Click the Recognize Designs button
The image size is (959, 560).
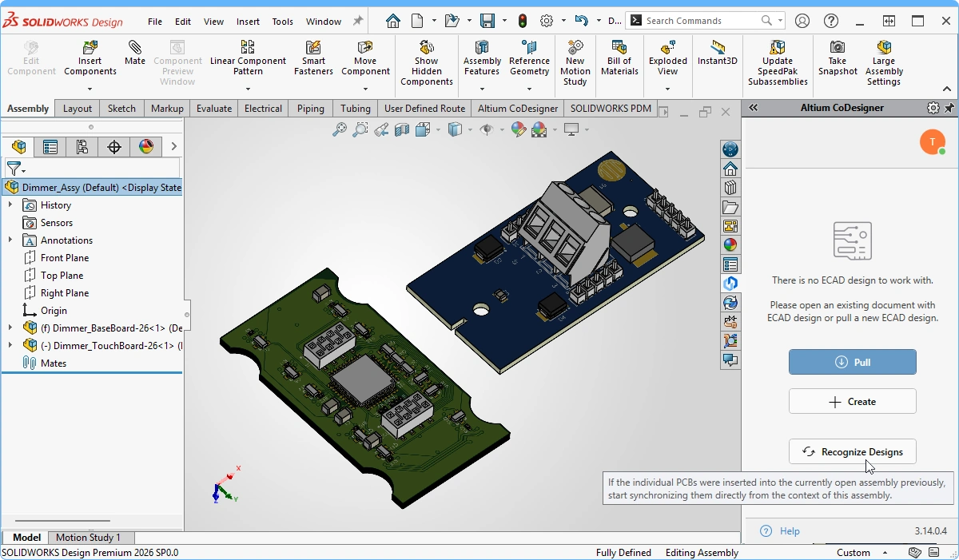click(x=852, y=452)
